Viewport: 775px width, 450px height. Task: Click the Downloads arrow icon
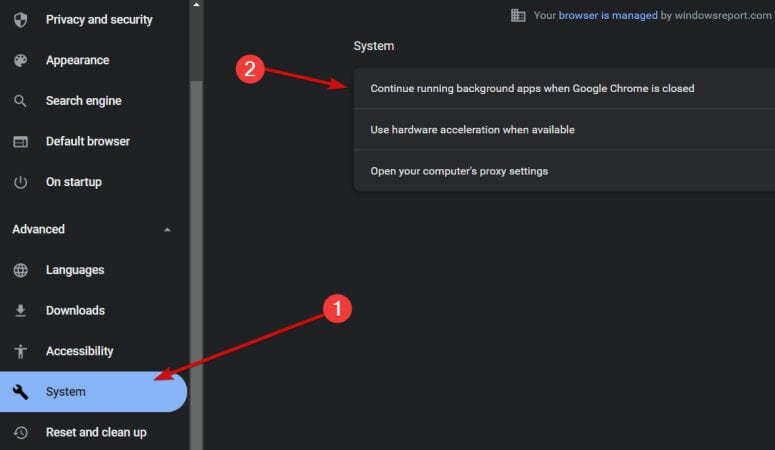click(x=20, y=311)
